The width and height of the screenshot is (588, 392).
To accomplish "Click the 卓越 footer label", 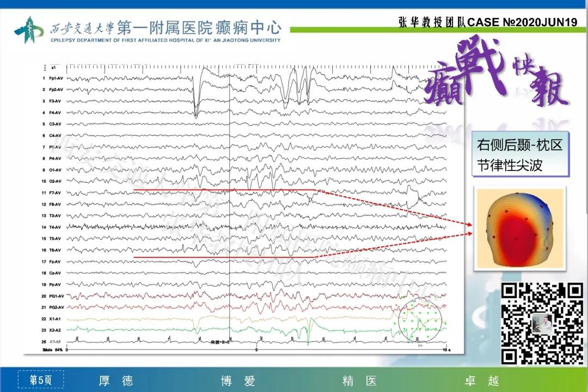I will coord(482,381).
